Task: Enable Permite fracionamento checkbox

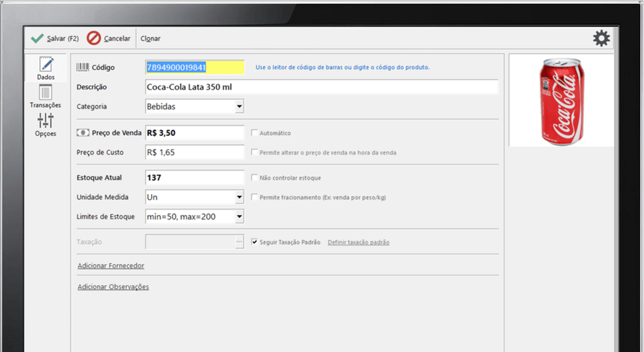Action: (254, 197)
